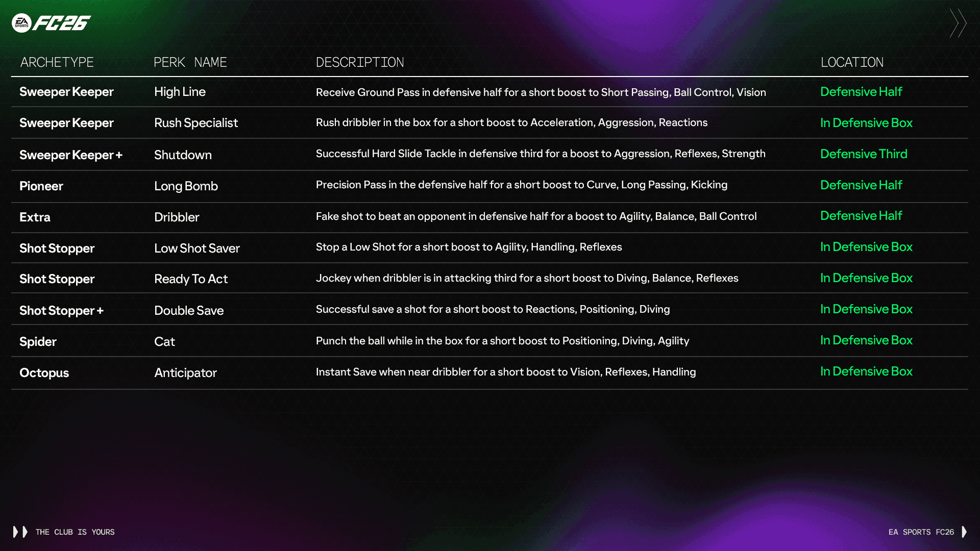Click the DESCRIPTION column header
Viewport: 980px width, 551px height.
(360, 62)
